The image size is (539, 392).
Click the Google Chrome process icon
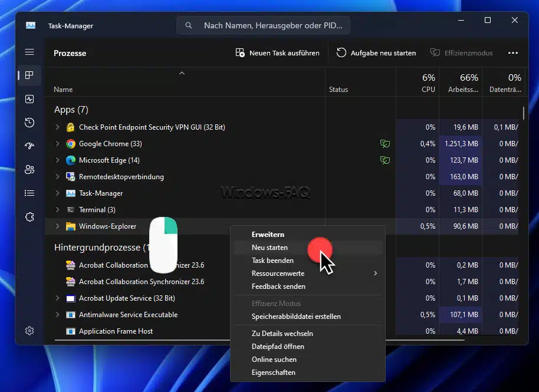(x=70, y=144)
